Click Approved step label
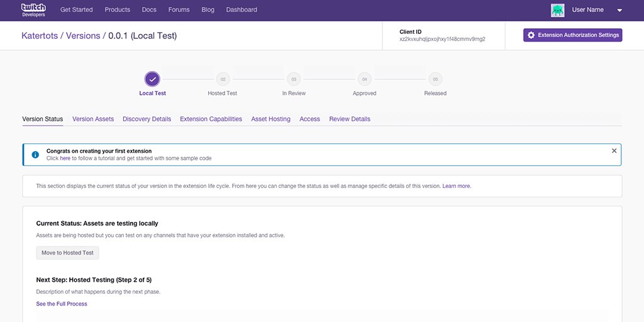Image resolution: width=644 pixels, height=322 pixels. coord(364,93)
